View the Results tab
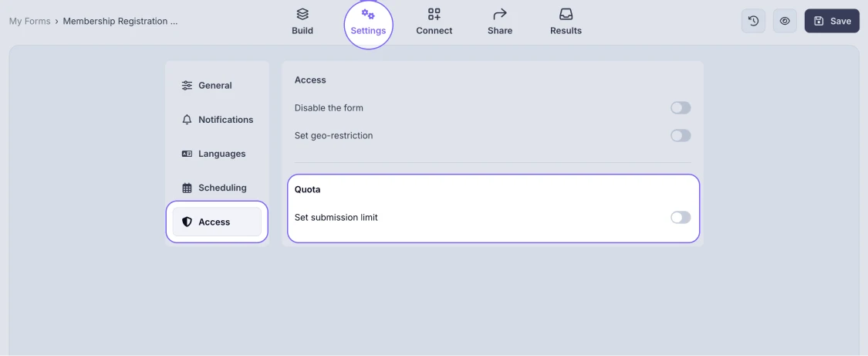The height and width of the screenshot is (356, 868). [x=566, y=22]
